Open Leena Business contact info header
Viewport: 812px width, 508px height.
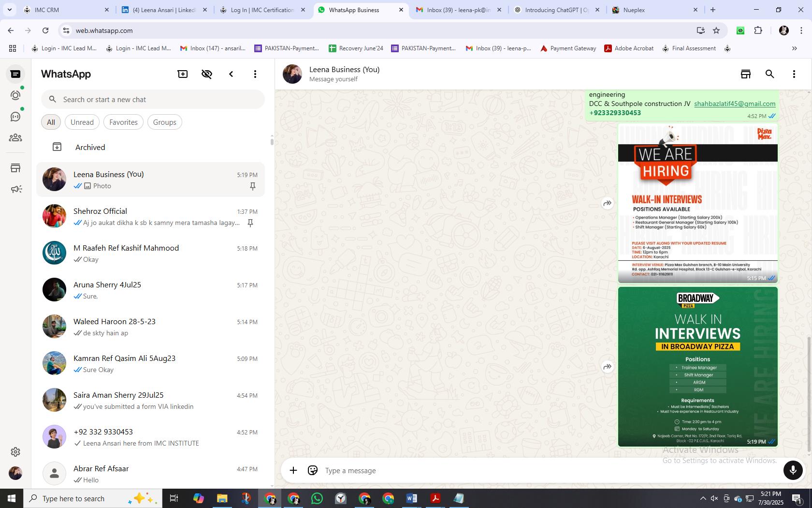344,74
